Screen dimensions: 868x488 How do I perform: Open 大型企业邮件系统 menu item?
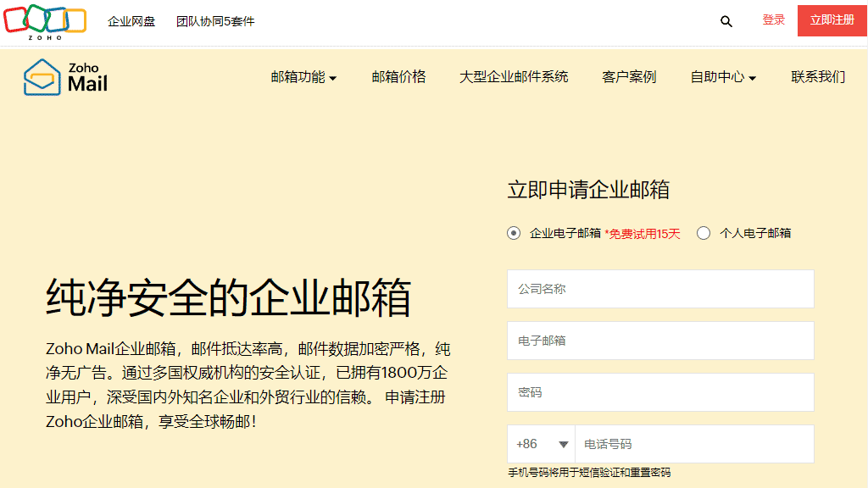click(x=514, y=77)
